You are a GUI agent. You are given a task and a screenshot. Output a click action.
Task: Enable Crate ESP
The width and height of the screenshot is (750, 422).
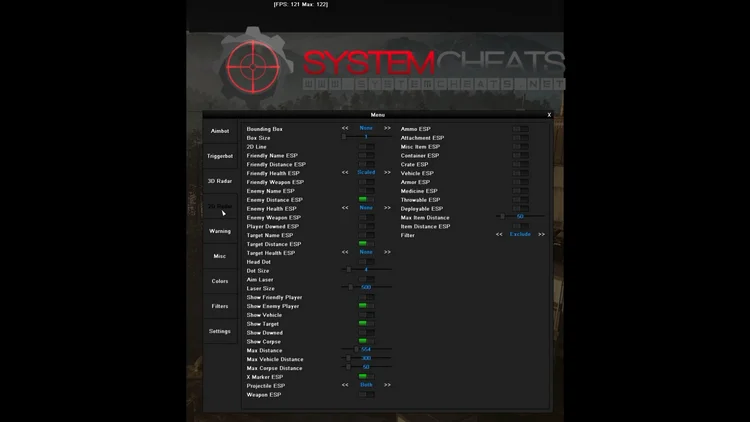pos(520,164)
